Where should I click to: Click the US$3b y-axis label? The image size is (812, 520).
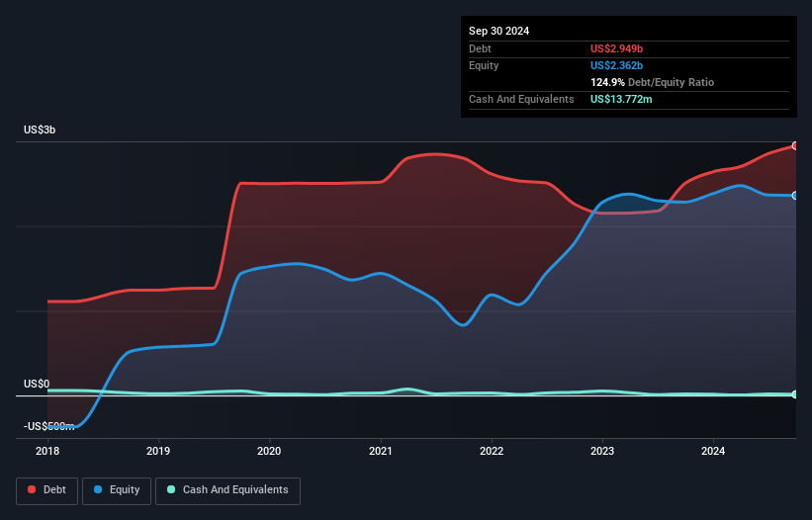coord(40,130)
